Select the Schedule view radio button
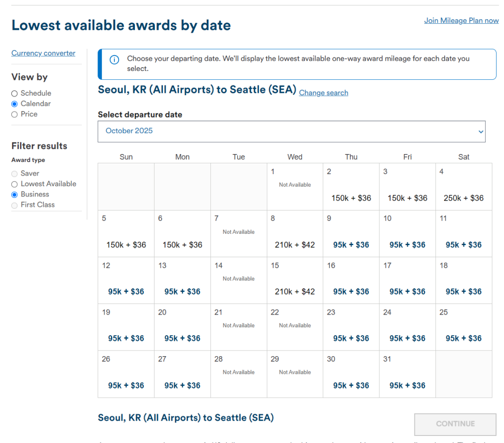Image resolution: width=504 pixels, height=443 pixels. (14, 93)
